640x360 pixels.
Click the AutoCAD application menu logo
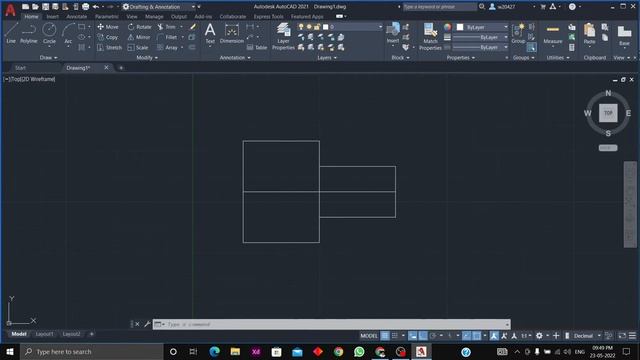(x=10, y=10)
